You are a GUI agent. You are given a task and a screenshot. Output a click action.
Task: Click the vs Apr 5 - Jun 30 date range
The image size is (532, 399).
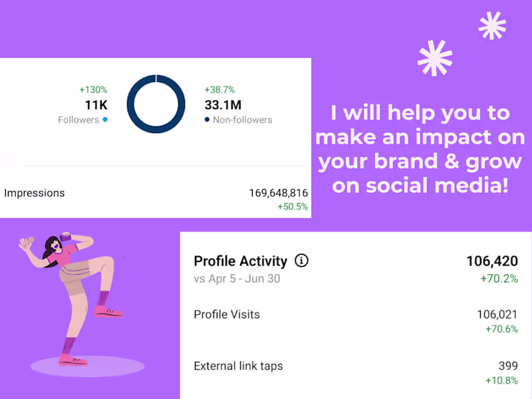pyautogui.click(x=237, y=279)
